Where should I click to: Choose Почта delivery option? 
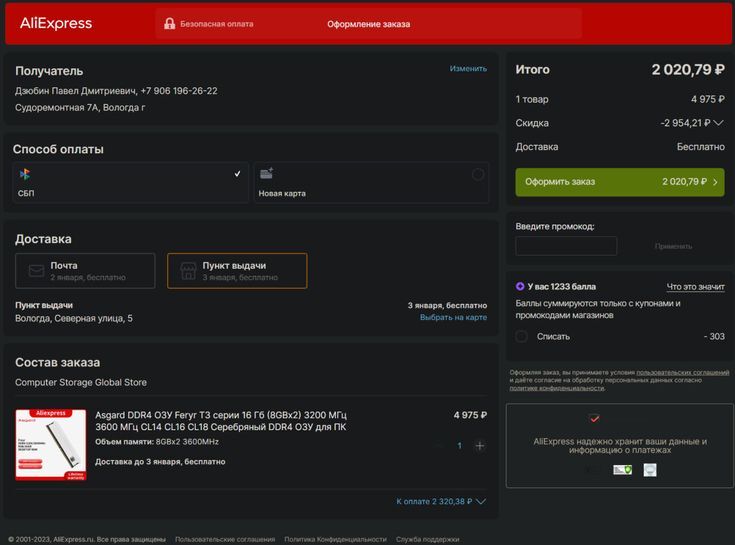[x=85, y=271]
